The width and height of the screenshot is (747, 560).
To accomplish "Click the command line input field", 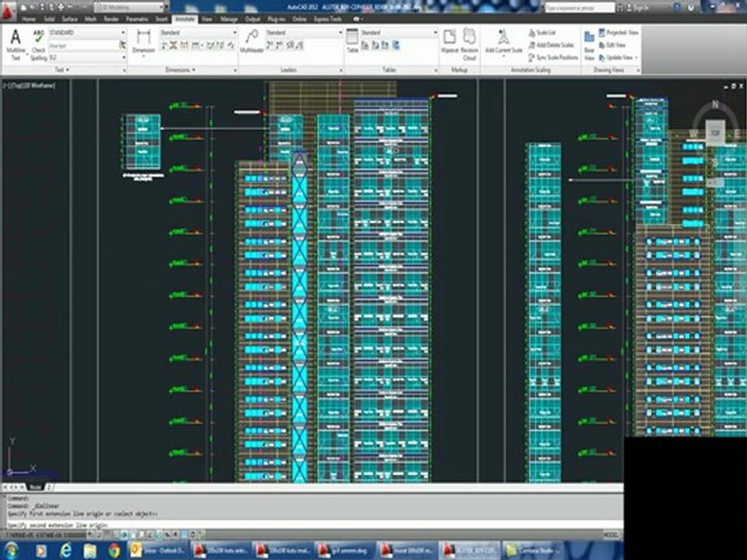I will 314,525.
